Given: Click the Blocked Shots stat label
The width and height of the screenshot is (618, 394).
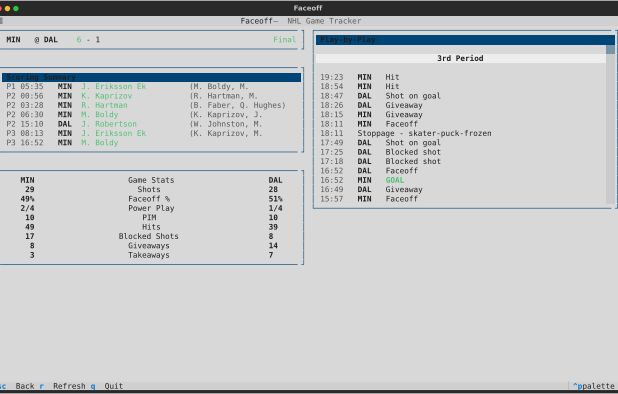Looking at the screenshot, I should click(x=149, y=237).
